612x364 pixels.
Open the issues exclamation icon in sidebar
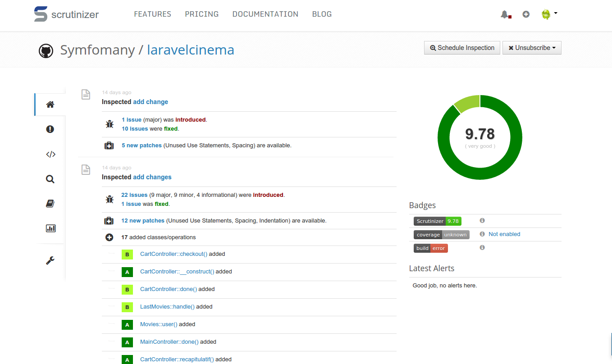pos(50,129)
